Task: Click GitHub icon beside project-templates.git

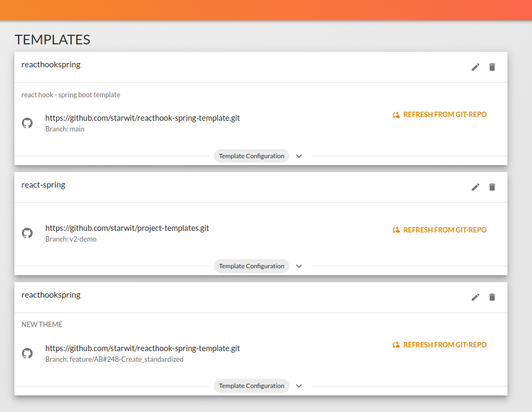Action: tap(27, 233)
